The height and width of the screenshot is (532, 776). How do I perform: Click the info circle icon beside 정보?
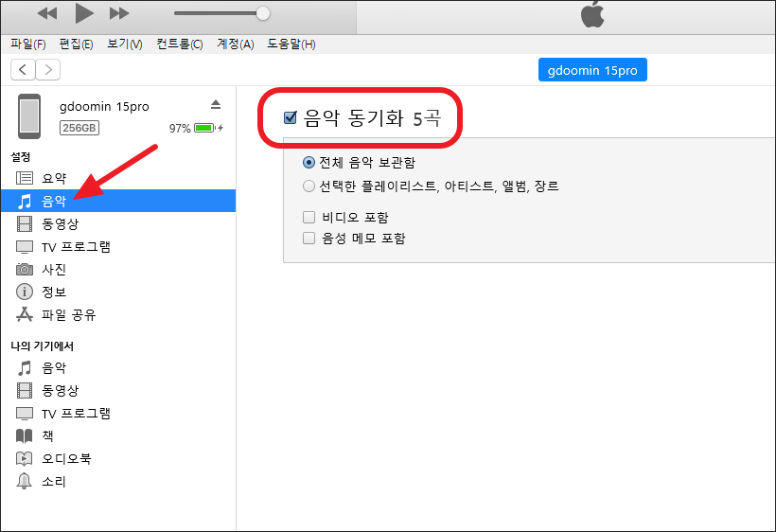click(x=25, y=292)
